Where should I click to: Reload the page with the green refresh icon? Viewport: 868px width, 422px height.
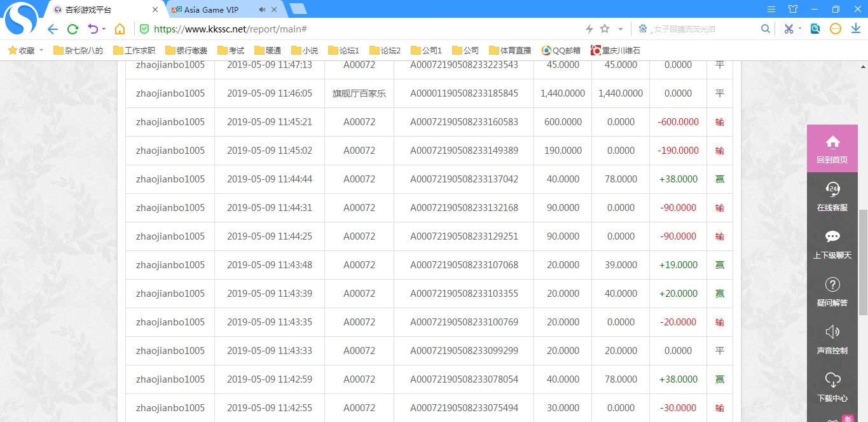pos(72,29)
